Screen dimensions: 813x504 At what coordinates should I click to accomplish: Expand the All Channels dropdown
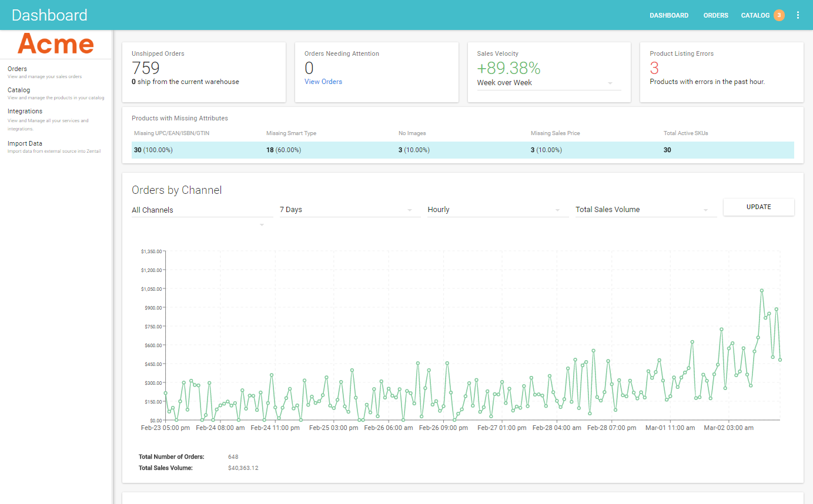(202, 210)
